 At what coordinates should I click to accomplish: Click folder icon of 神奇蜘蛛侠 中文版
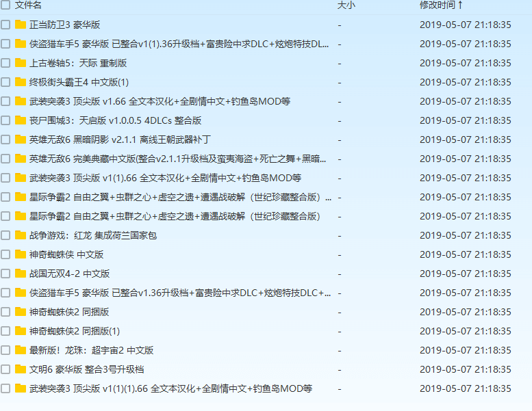point(21,254)
